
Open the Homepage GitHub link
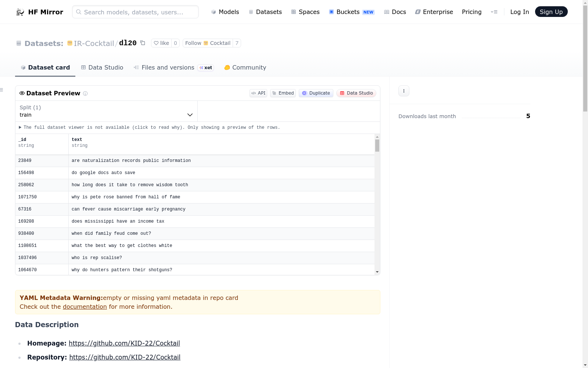tap(124, 343)
